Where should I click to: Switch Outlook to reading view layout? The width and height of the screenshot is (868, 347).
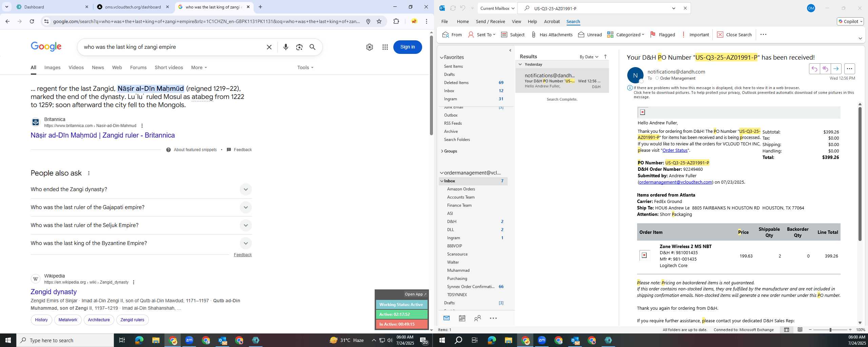pyautogui.click(x=800, y=330)
